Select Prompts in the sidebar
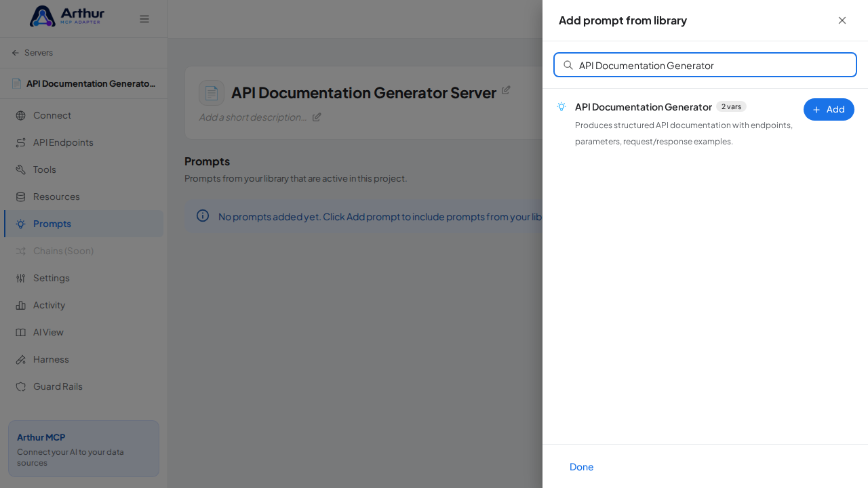Screen dimensions: 868x488 tap(83, 224)
